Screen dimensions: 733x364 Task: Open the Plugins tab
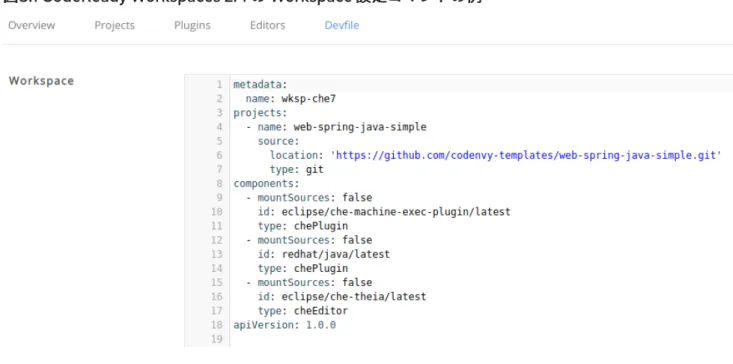pos(192,25)
